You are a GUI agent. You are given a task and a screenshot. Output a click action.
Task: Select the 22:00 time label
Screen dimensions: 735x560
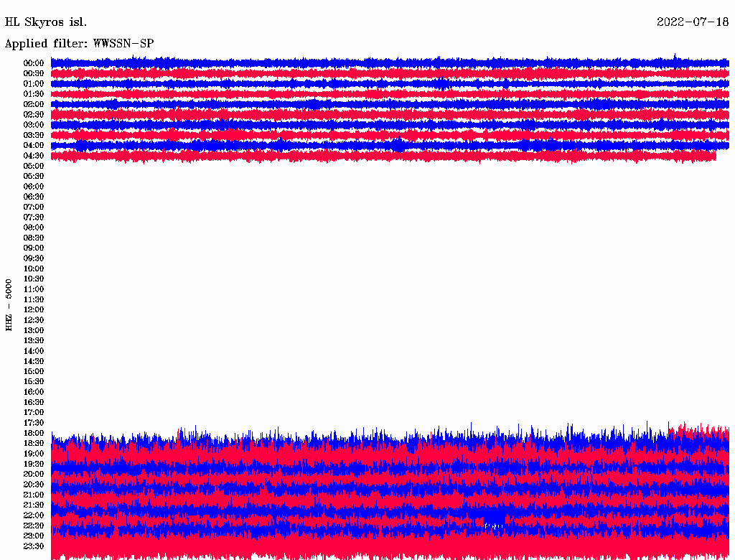pyautogui.click(x=34, y=515)
